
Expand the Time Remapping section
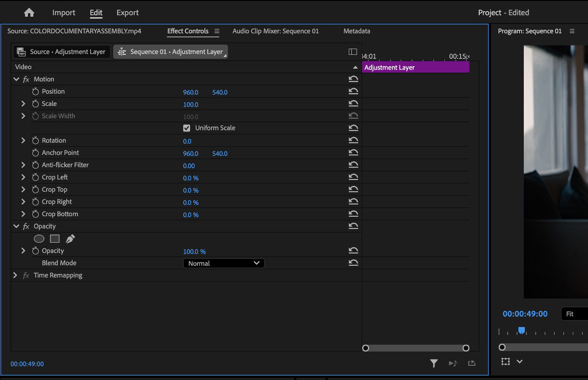coord(15,275)
